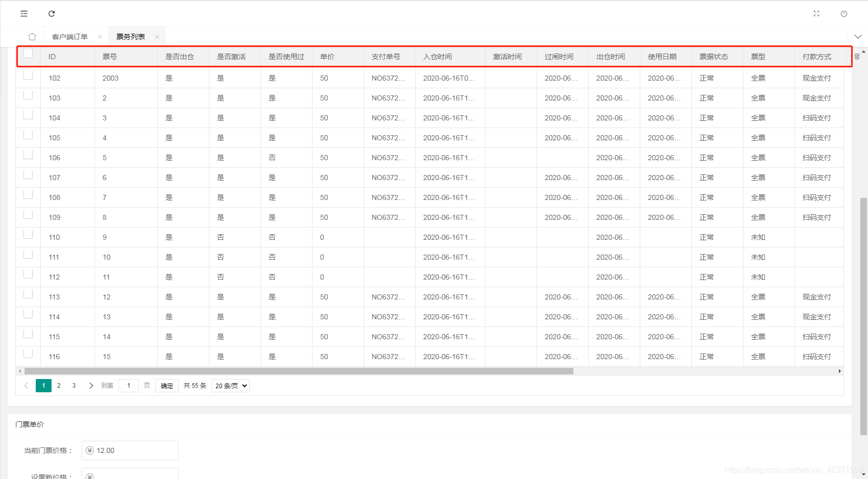This screenshot has height=479, width=868.
Task: Switch to 票务列表 tab
Action: (131, 37)
